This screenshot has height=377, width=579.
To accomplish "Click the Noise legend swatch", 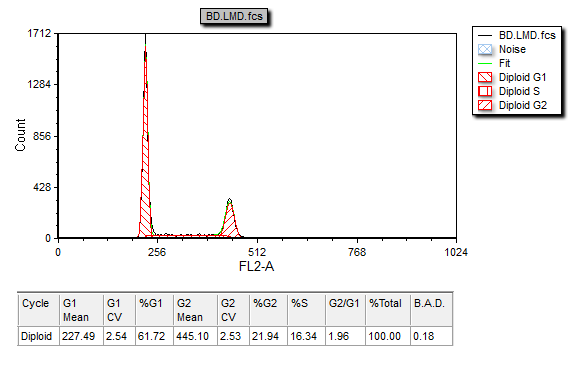I will point(485,49).
